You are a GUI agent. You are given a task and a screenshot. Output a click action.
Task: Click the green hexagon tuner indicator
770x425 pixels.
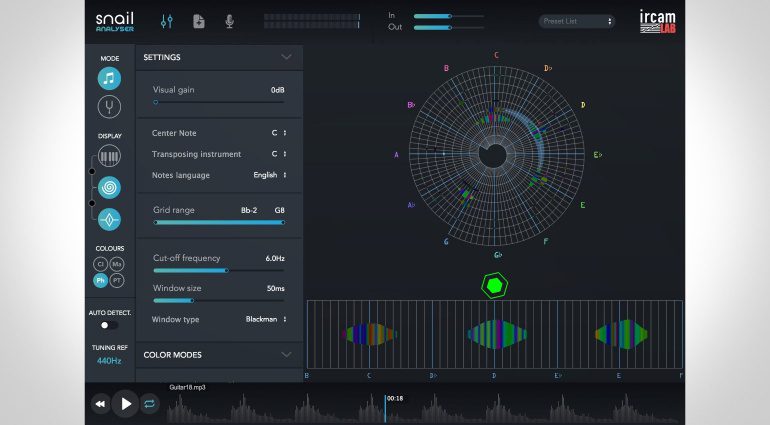(493, 285)
